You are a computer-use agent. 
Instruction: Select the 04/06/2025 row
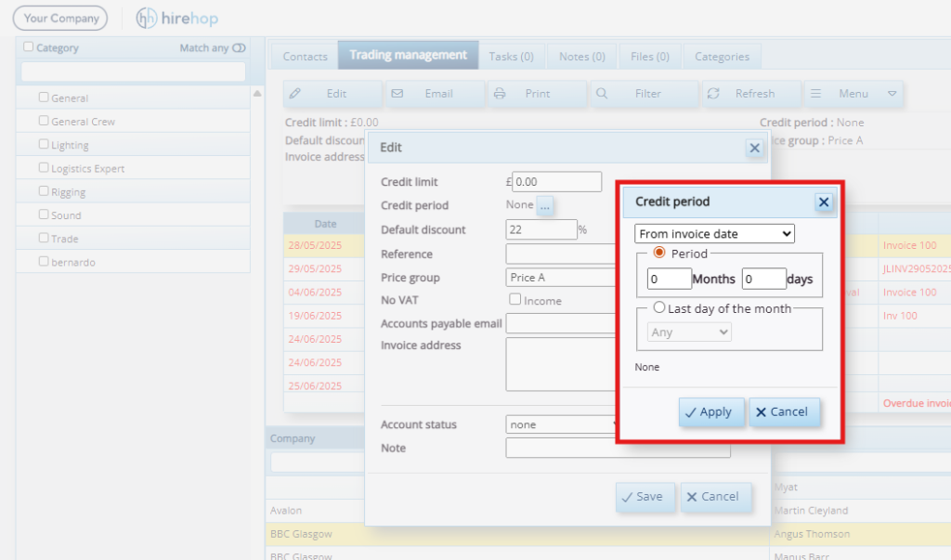tap(324, 293)
